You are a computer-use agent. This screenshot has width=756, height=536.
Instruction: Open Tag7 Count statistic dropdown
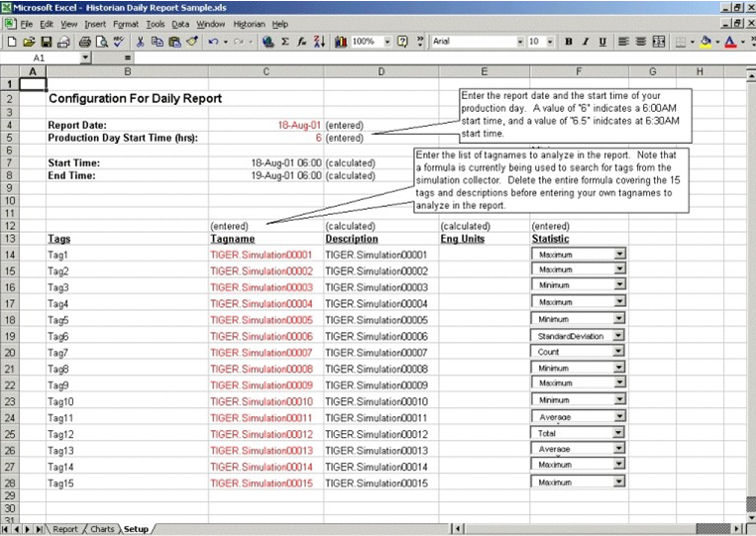coord(618,351)
